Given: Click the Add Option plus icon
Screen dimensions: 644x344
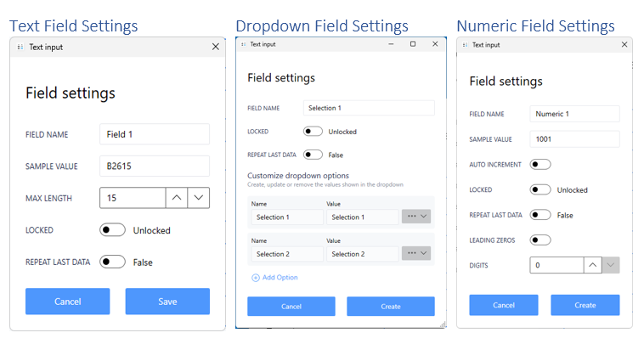Looking at the screenshot, I should [x=256, y=278].
